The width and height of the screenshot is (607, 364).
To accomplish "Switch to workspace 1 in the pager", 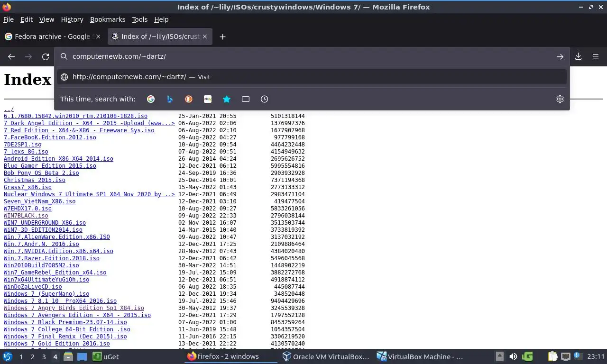I will point(21,357).
